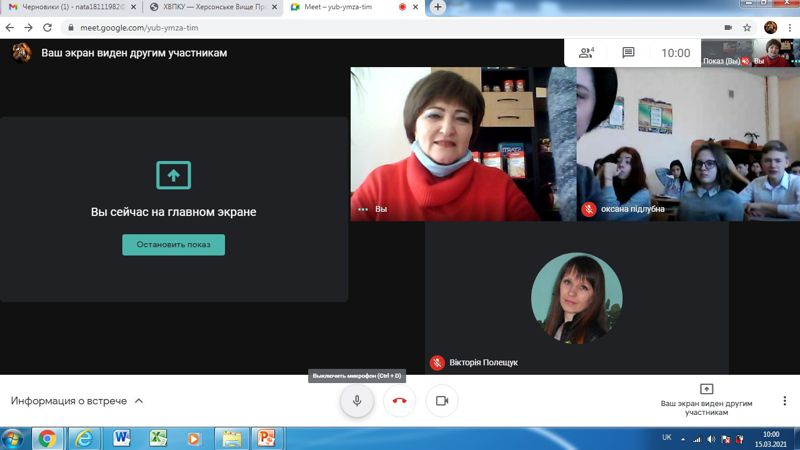Reload the Meet page

[x=47, y=28]
